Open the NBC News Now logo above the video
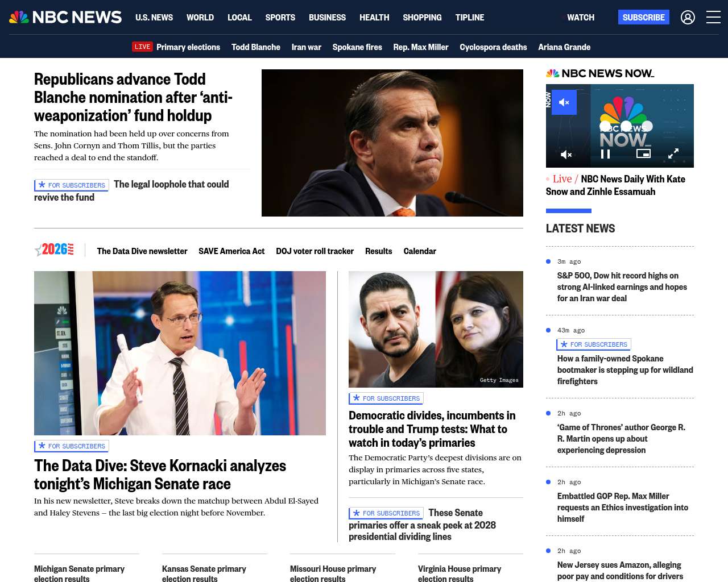The width and height of the screenshot is (728, 582). coord(600,73)
